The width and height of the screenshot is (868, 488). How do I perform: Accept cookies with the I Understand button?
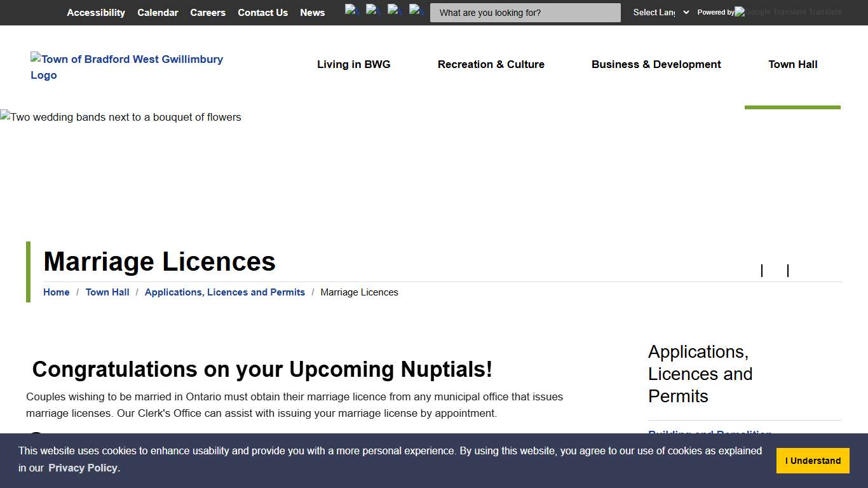813,461
